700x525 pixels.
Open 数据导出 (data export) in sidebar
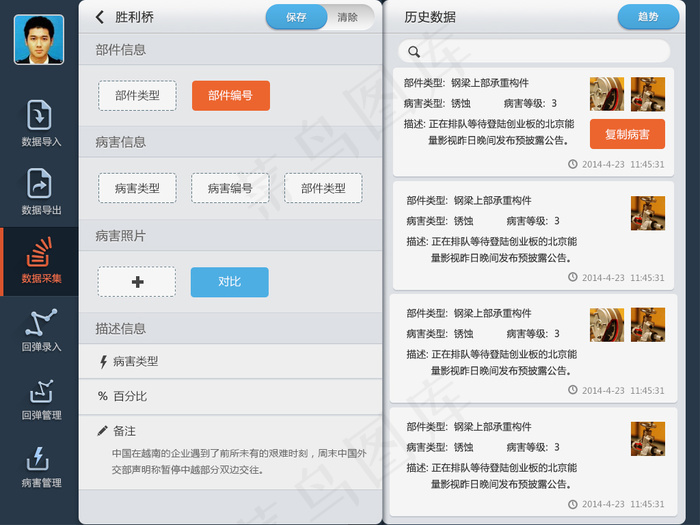(x=41, y=191)
